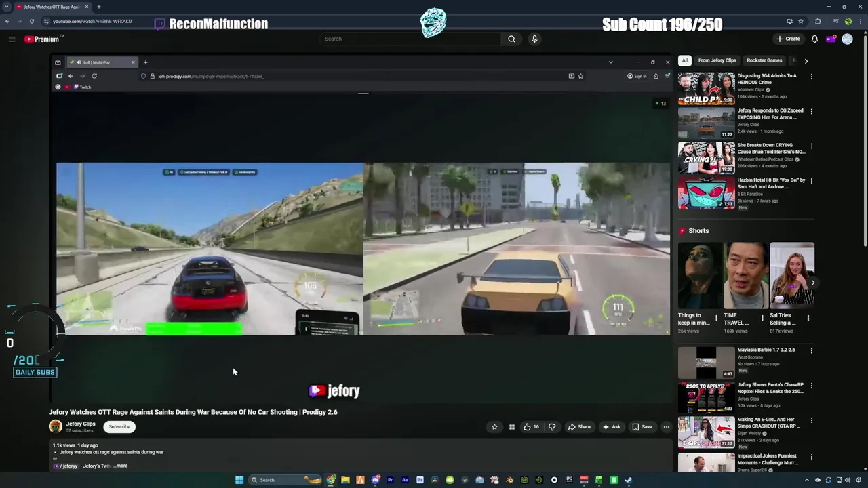Open browser extensions puzzle icon
This screenshot has height=488, width=868.
point(817,21)
